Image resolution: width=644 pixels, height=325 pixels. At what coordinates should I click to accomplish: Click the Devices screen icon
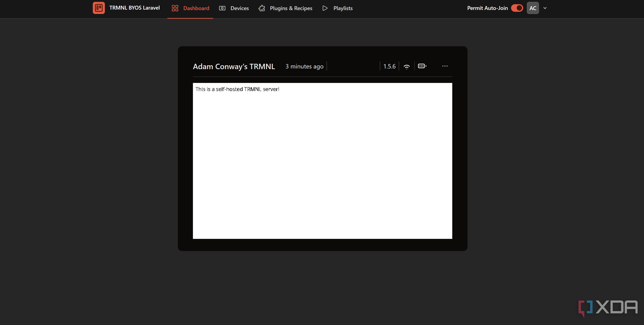(x=222, y=8)
